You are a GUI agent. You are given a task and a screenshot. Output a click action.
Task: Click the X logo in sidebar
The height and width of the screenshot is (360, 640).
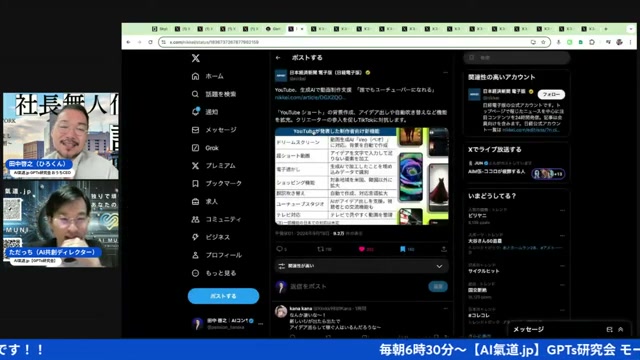[x=196, y=58]
